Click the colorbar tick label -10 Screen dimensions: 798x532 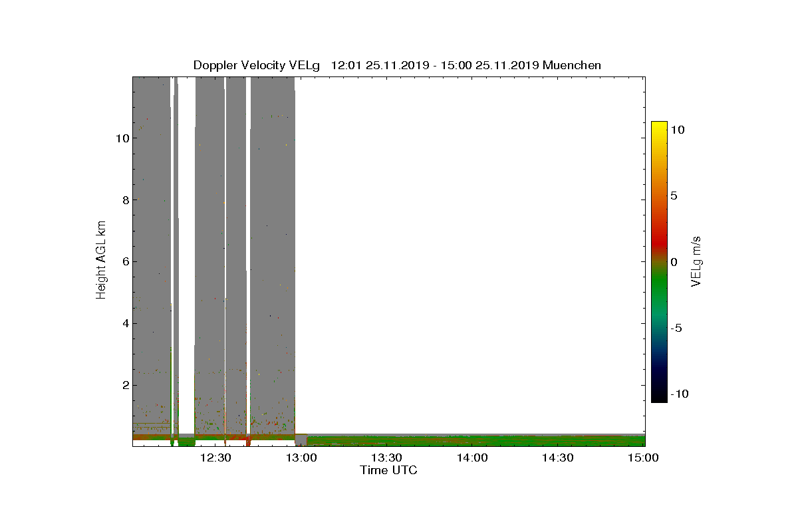680,394
